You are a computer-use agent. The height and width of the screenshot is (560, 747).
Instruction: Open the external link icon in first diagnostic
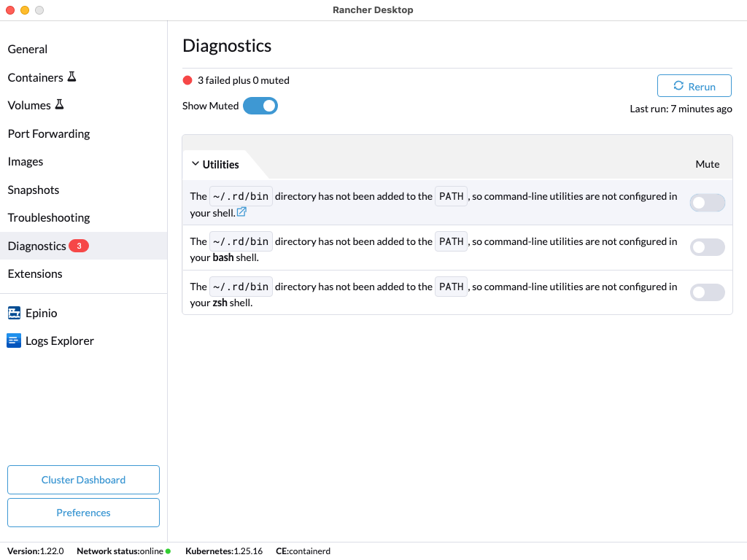point(241,212)
